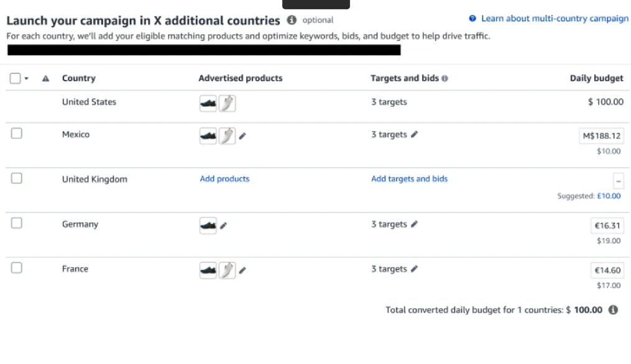
Task: Open select-all checkbox dropdown arrow
Action: point(27,79)
